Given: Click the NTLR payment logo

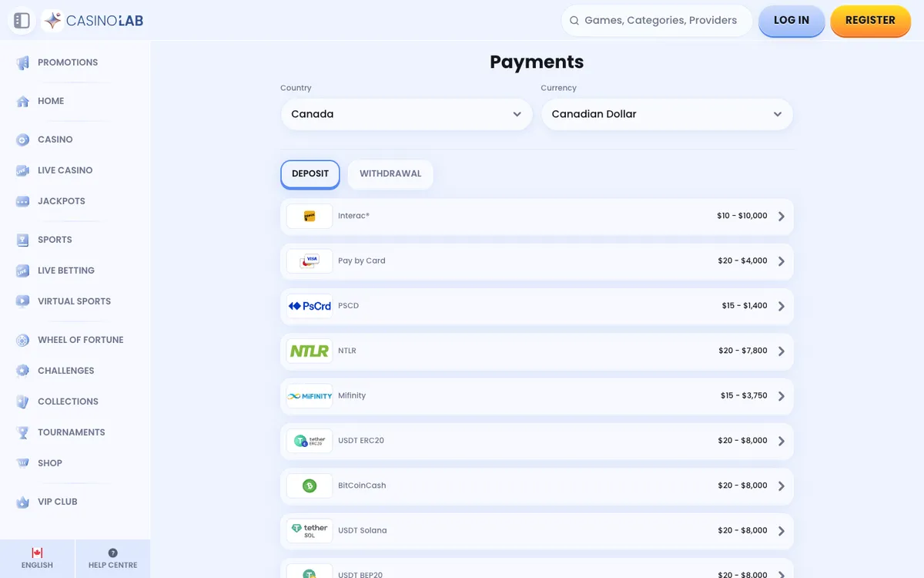Looking at the screenshot, I should [310, 351].
